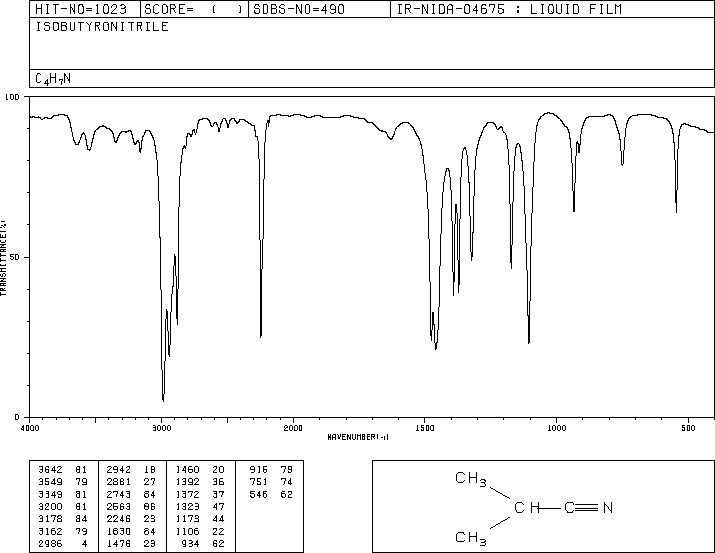Click the '0' transmittance axis label
This screenshot has height=553, width=715.
(17, 417)
